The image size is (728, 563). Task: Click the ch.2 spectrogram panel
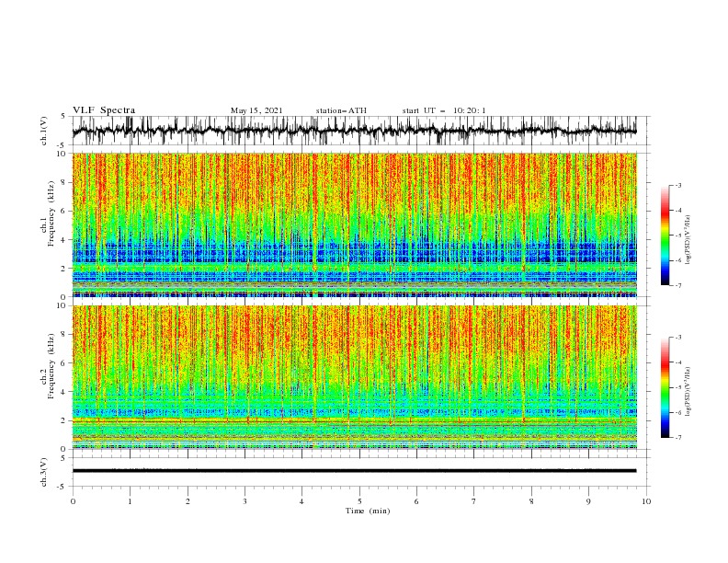point(354,377)
